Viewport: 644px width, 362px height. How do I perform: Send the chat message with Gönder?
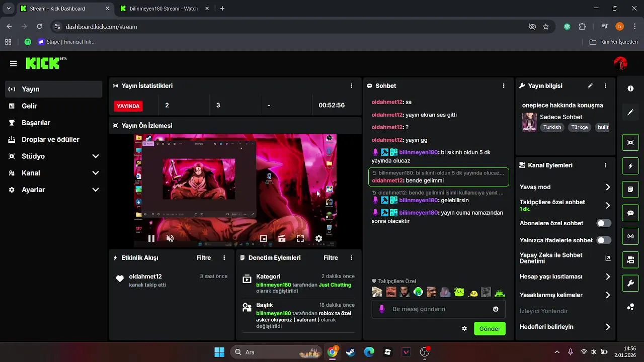[x=490, y=329]
